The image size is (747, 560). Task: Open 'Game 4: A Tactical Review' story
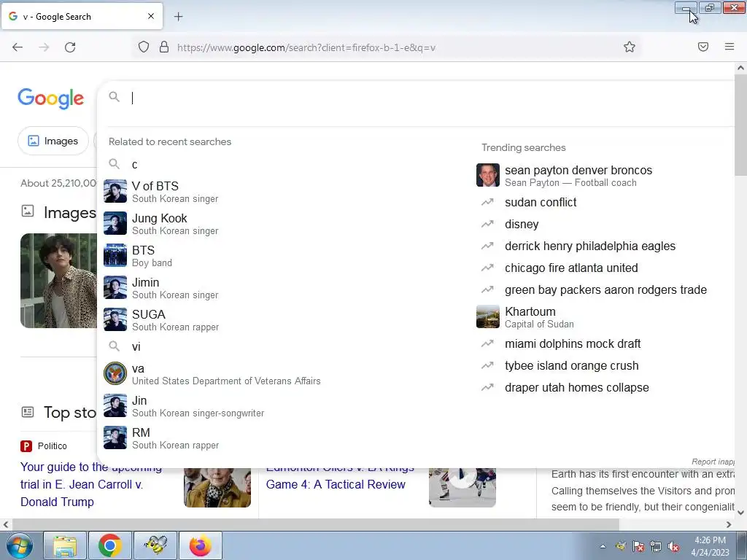[x=336, y=484]
